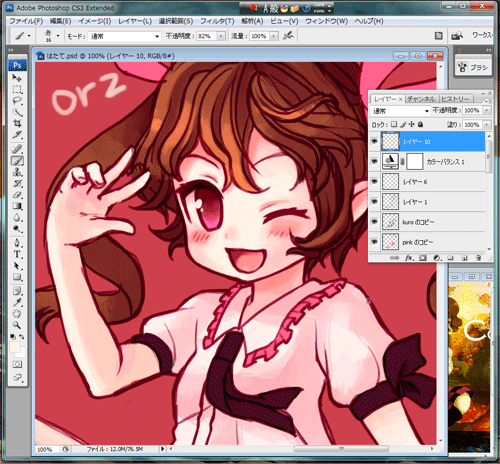Open the layer fill slider arrow
Image resolution: width=500 pixels, height=464 pixels.
[x=487, y=125]
